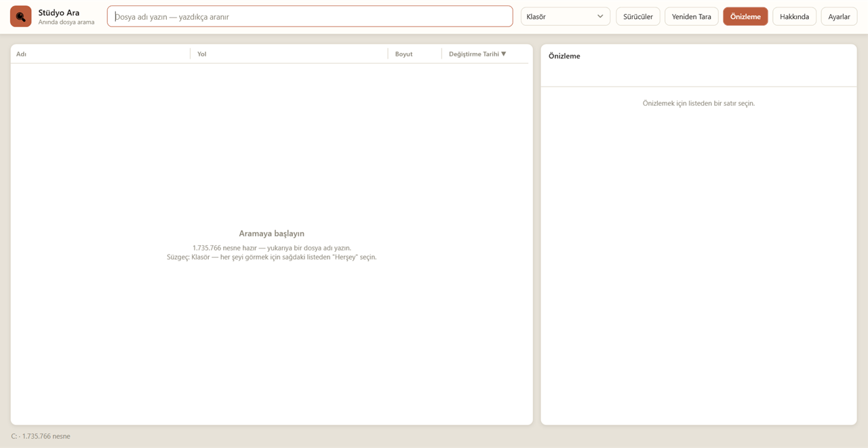The height and width of the screenshot is (448, 868).
Task: Click the Stüdyo Ara magnifier app logo
Action: [x=21, y=16]
